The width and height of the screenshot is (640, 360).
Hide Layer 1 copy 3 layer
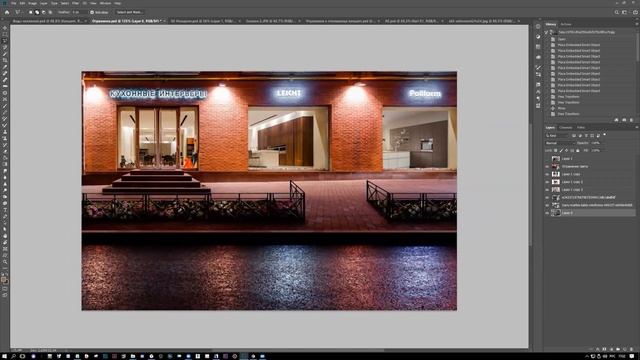point(547,189)
